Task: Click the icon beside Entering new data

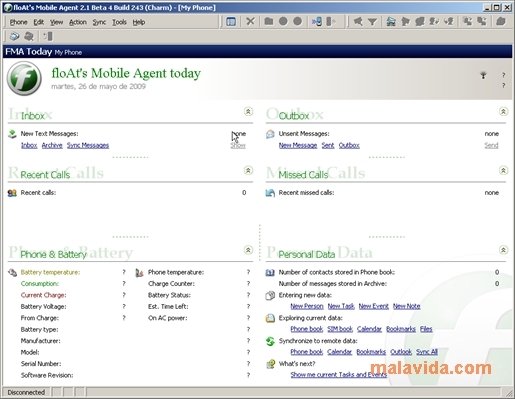Action: 270,295
